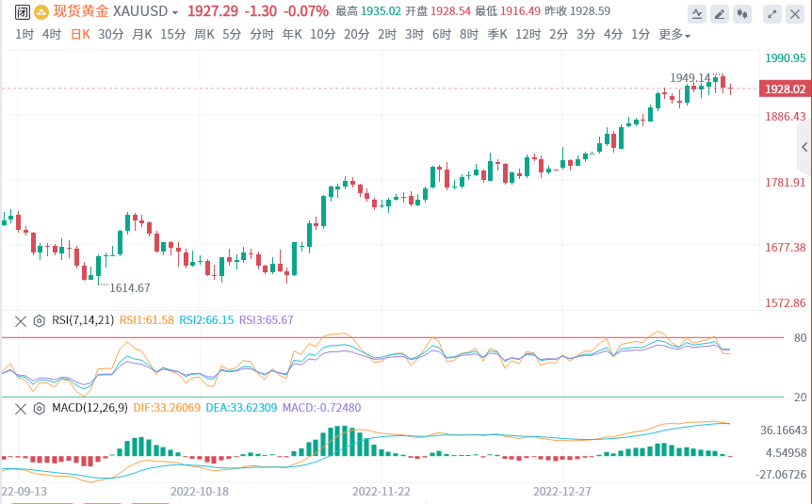
Task: Expand chart to fullscreen
Action: 771,13
